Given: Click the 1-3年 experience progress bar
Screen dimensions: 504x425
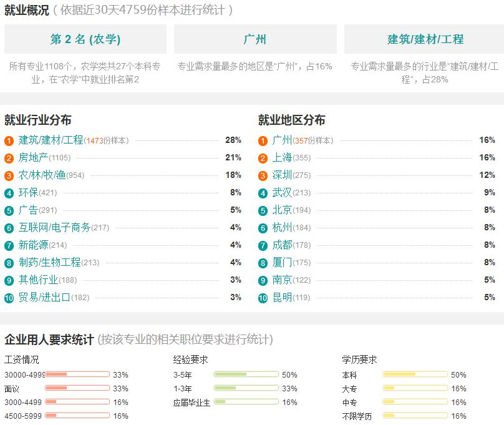Looking at the screenshot, I should pyautogui.click(x=246, y=388).
